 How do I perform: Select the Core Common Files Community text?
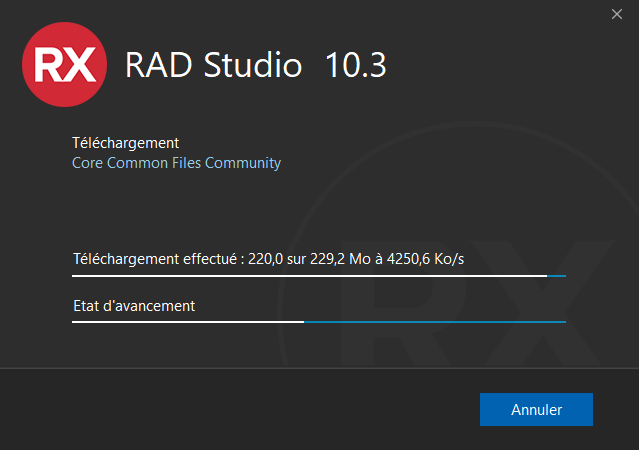coord(176,163)
